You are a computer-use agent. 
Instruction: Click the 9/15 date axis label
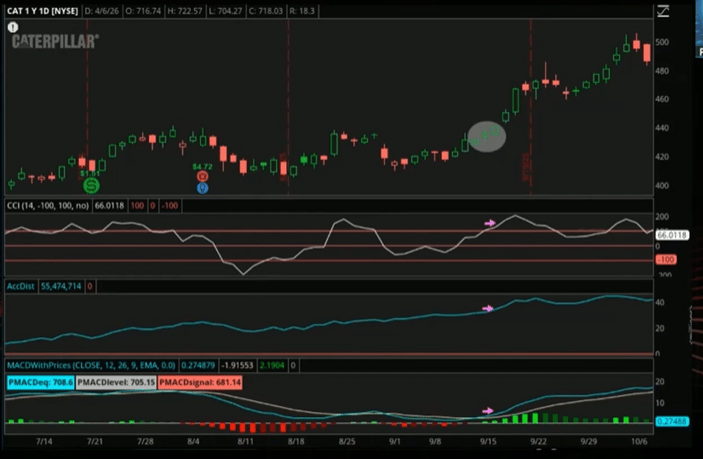(x=488, y=441)
